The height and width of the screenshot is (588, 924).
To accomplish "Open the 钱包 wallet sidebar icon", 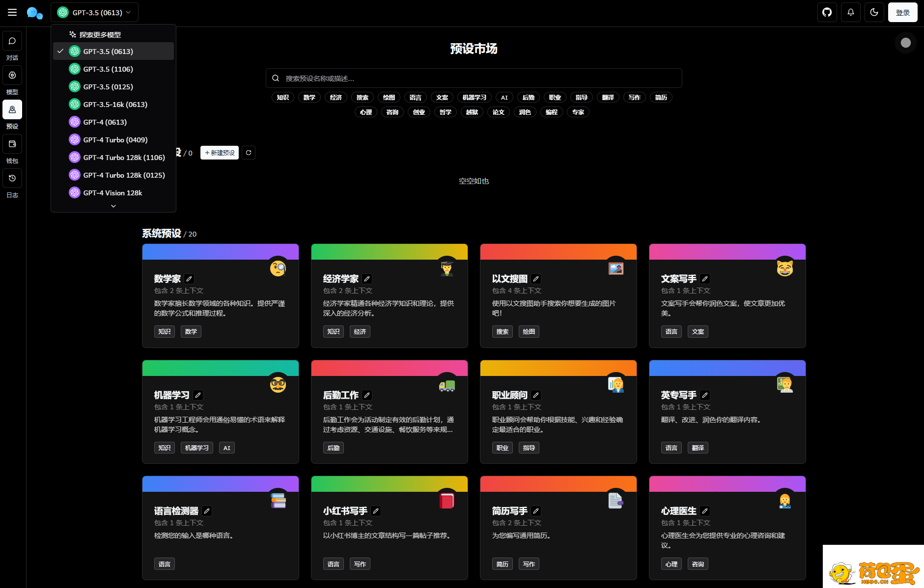I will coord(12,144).
